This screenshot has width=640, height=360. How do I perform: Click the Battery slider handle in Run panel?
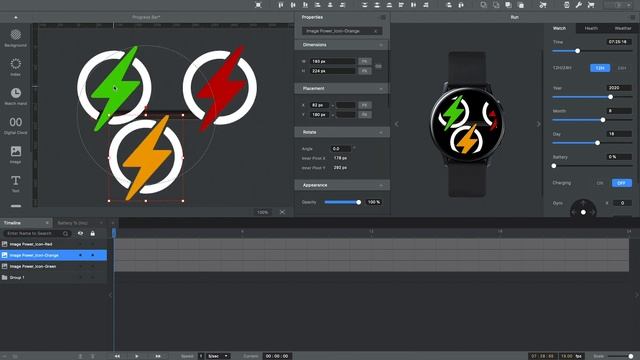pyautogui.click(x=554, y=166)
